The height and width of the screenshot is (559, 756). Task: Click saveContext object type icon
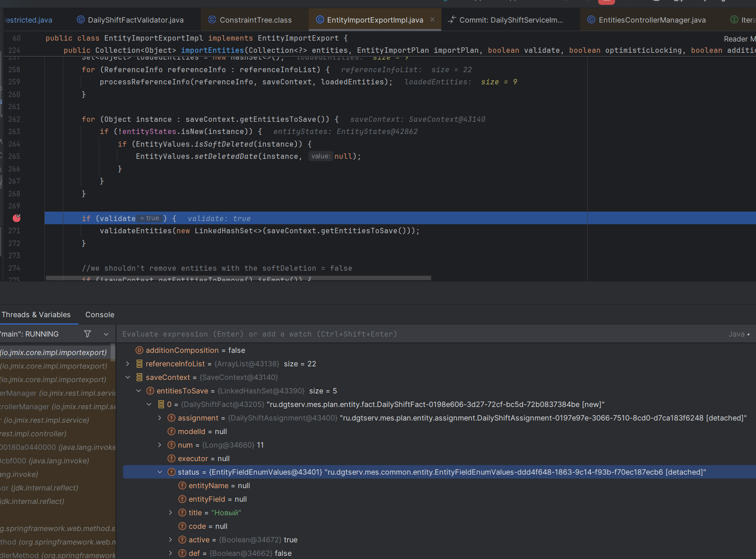pos(139,377)
